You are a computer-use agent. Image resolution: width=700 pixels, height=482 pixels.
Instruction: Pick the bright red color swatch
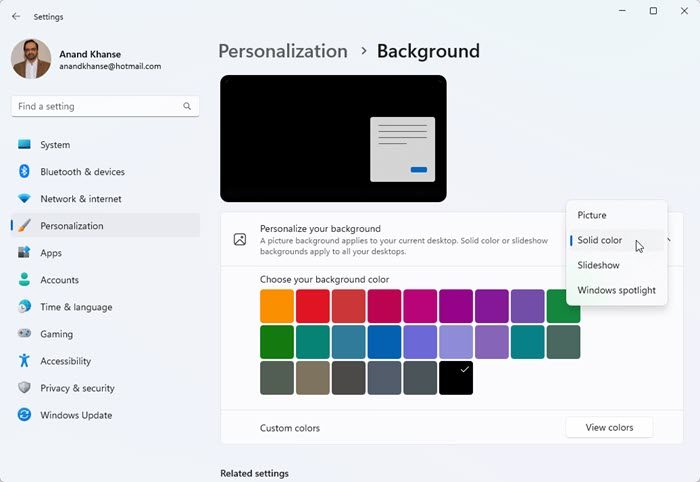point(312,306)
